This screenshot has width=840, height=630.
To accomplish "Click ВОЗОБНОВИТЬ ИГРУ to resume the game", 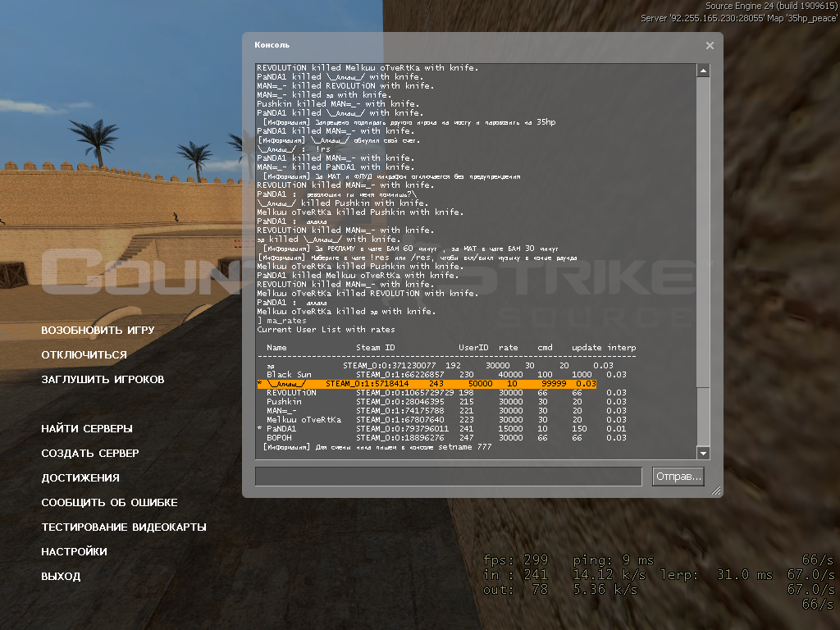I will [98, 330].
